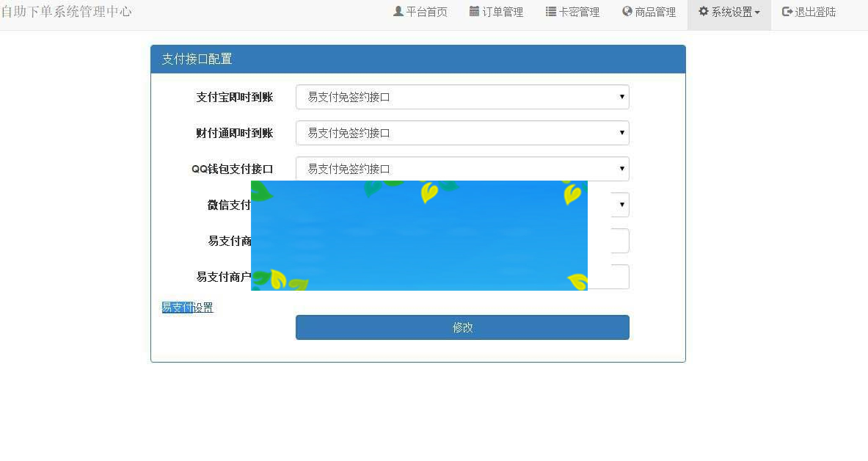The image size is (868, 461).
Task: Open the 微信支付 dropdown arrow
Action: tap(621, 205)
